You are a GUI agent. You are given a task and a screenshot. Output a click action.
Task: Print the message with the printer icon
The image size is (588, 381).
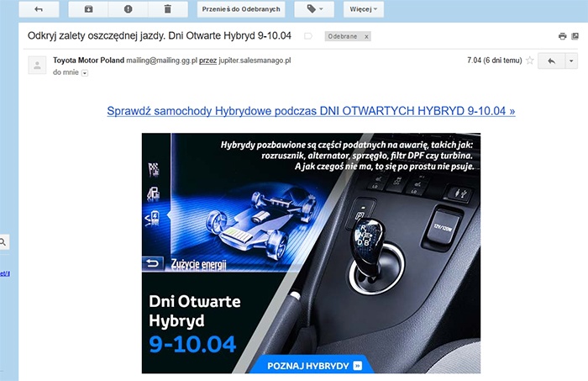point(562,36)
